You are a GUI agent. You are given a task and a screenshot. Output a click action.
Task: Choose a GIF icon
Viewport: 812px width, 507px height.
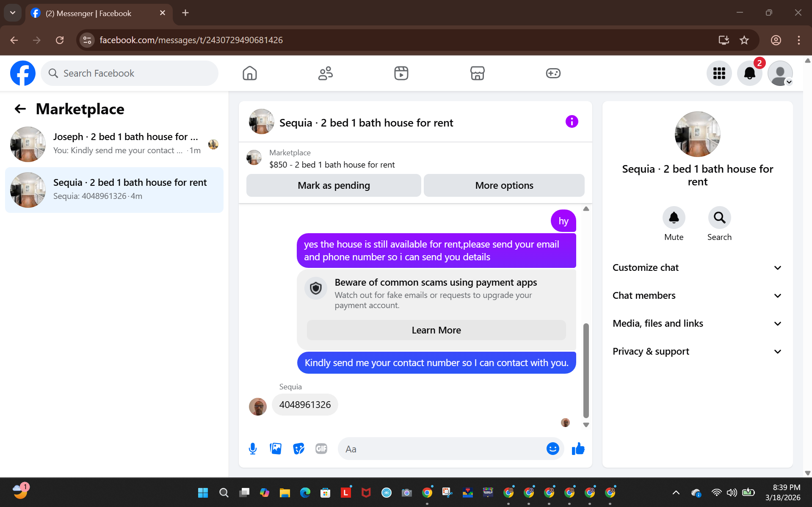pyautogui.click(x=321, y=449)
